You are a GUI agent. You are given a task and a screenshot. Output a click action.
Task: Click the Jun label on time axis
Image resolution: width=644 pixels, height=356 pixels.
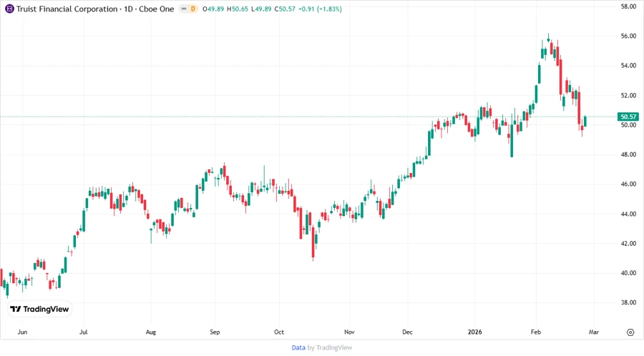(23, 332)
